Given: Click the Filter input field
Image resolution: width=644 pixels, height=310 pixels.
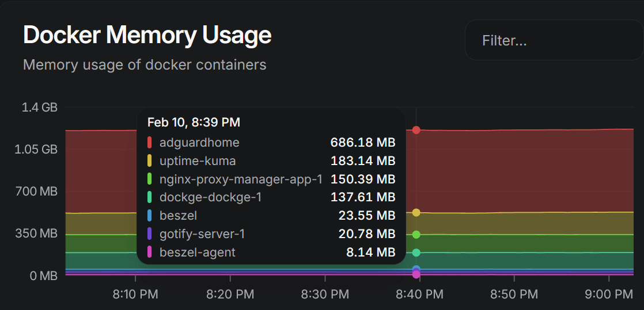Looking at the screenshot, I should [553, 40].
